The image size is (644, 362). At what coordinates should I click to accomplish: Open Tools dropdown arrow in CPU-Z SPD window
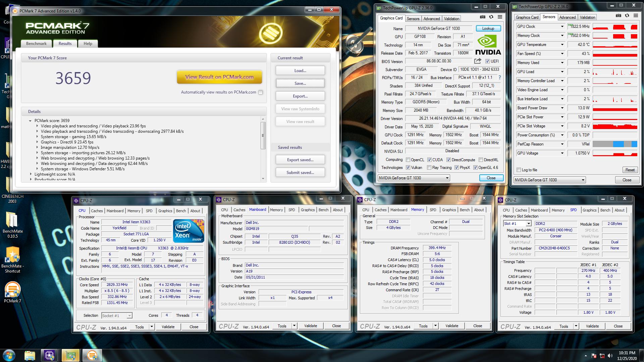(x=576, y=326)
